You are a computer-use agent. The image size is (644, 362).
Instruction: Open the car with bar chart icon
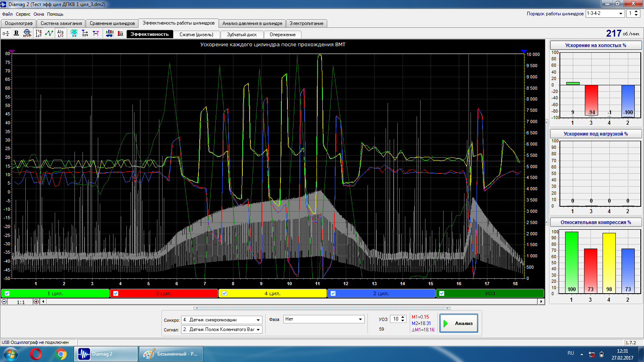tap(109, 33)
